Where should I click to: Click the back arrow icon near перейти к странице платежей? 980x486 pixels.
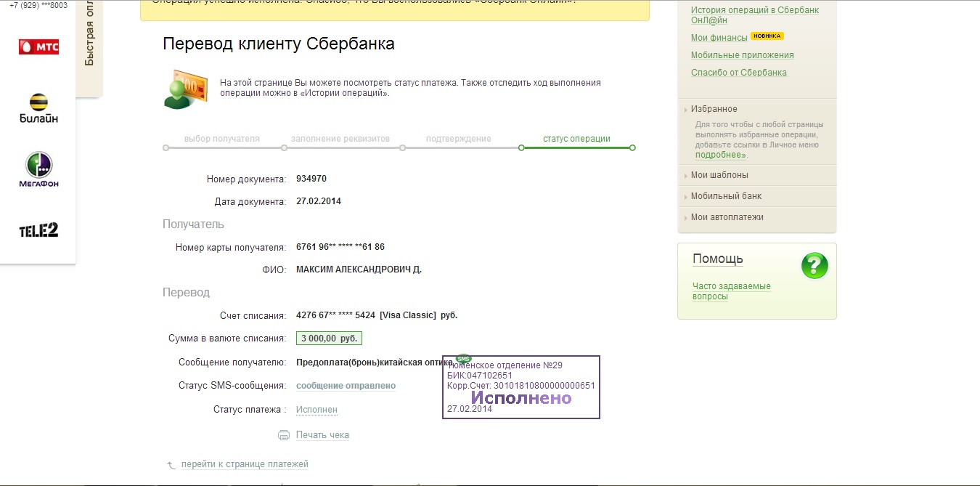coord(171,464)
